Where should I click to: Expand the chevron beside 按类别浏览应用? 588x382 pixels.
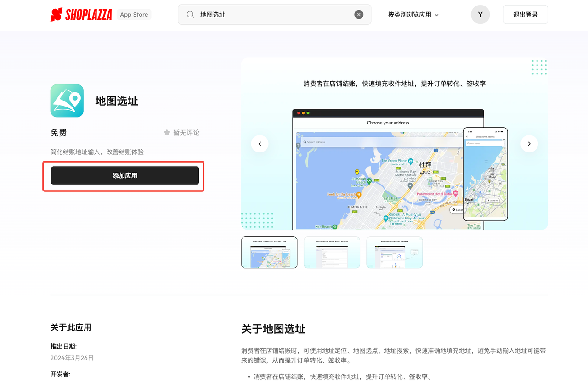(x=437, y=14)
